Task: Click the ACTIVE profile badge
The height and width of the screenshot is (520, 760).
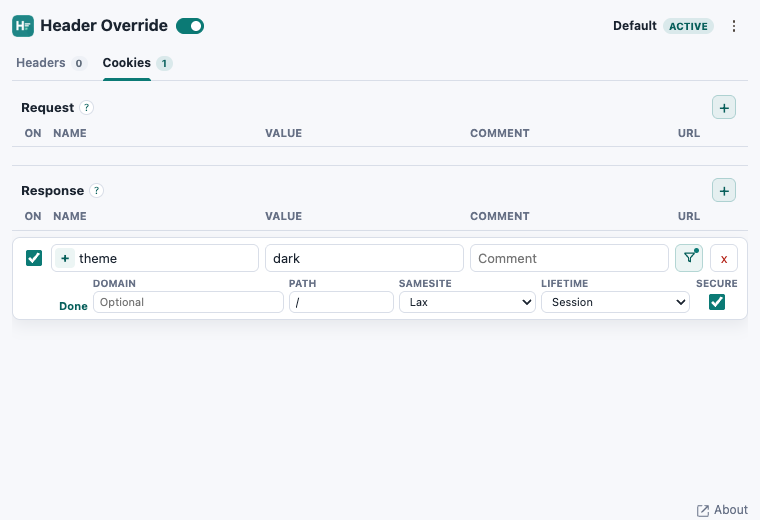Action: point(688,26)
